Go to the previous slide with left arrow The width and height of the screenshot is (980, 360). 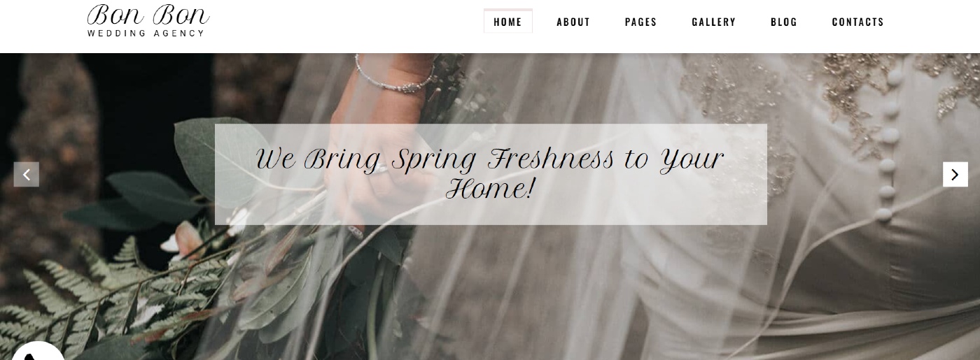[x=27, y=175]
